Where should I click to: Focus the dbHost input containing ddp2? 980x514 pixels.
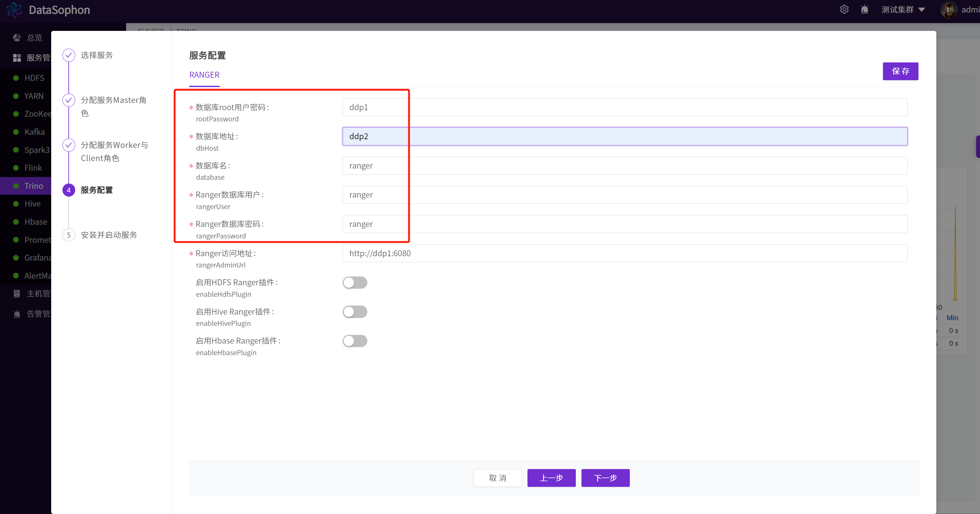click(x=625, y=136)
